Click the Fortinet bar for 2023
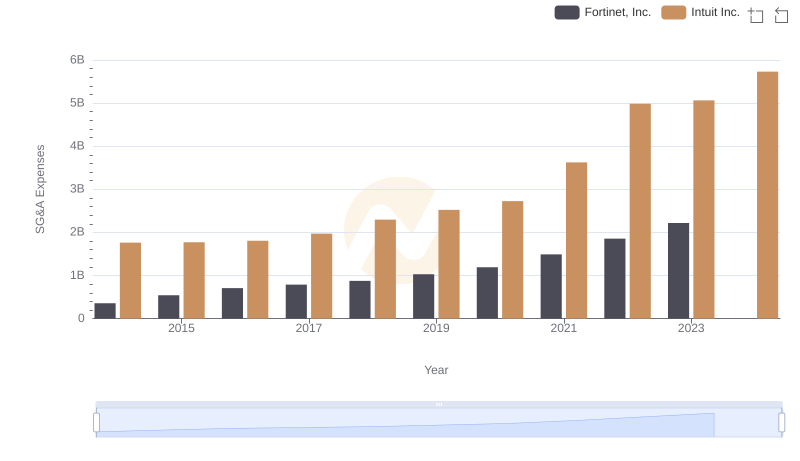The height and width of the screenshot is (461, 800). tap(678, 271)
